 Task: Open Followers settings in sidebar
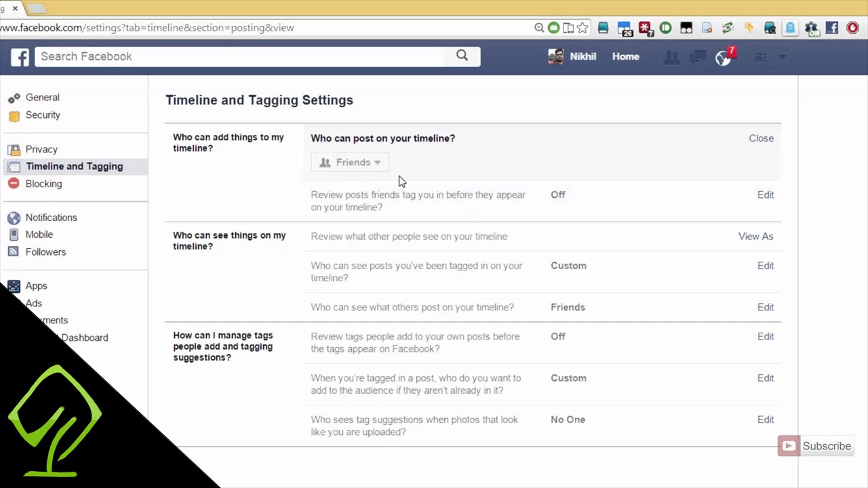coord(45,252)
